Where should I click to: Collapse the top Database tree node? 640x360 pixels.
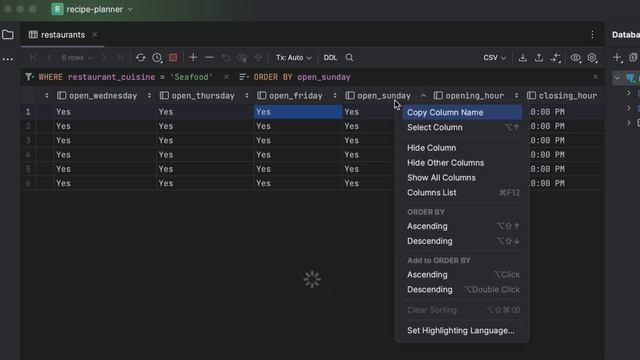click(617, 78)
